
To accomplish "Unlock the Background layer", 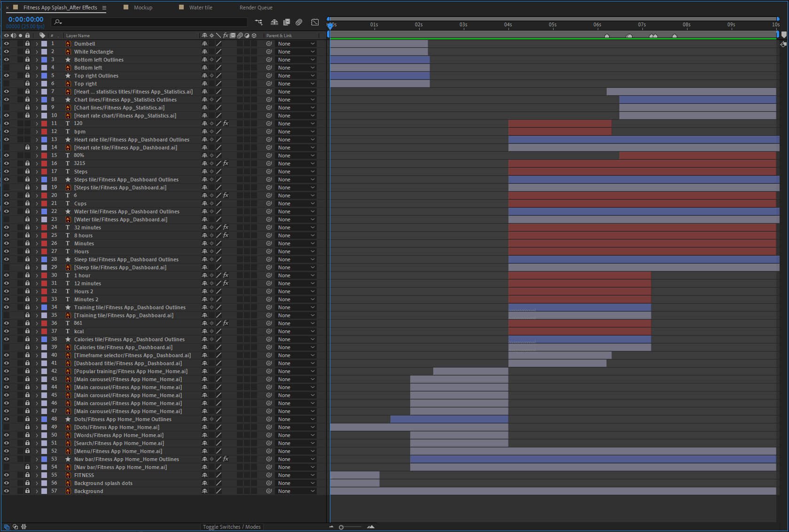I will click(27, 491).
